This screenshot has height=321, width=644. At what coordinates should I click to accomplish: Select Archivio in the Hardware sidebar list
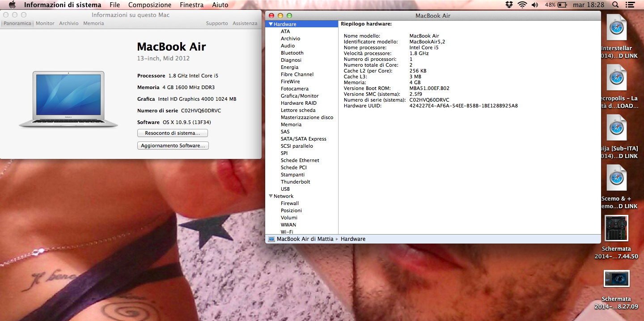(291, 39)
